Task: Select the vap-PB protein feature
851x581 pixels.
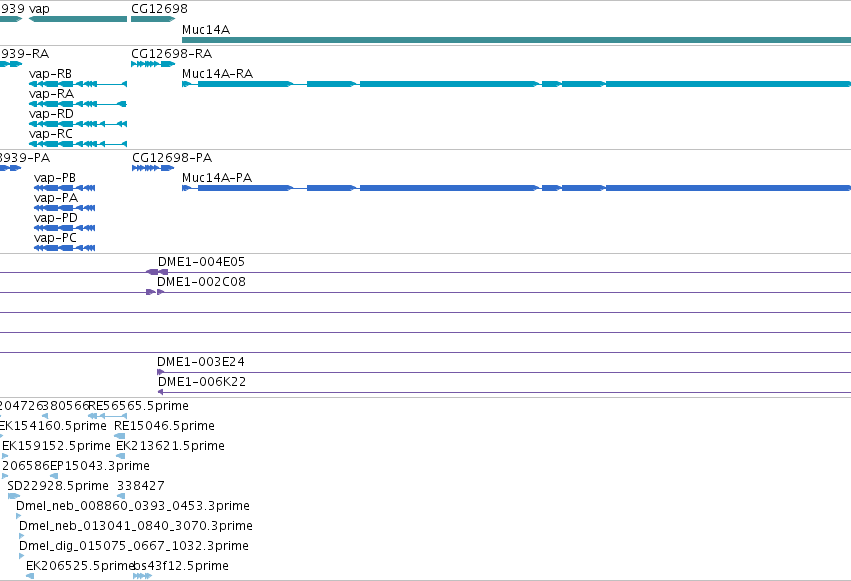Action: click(x=65, y=188)
